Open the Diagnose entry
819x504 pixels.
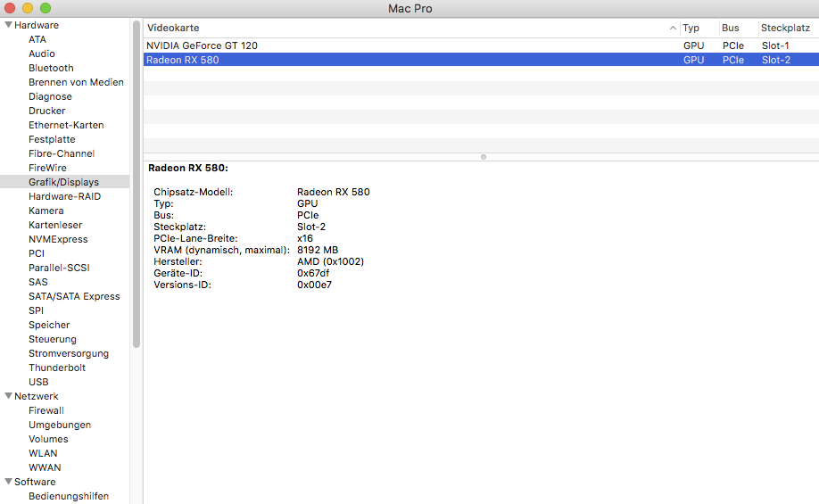[50, 96]
